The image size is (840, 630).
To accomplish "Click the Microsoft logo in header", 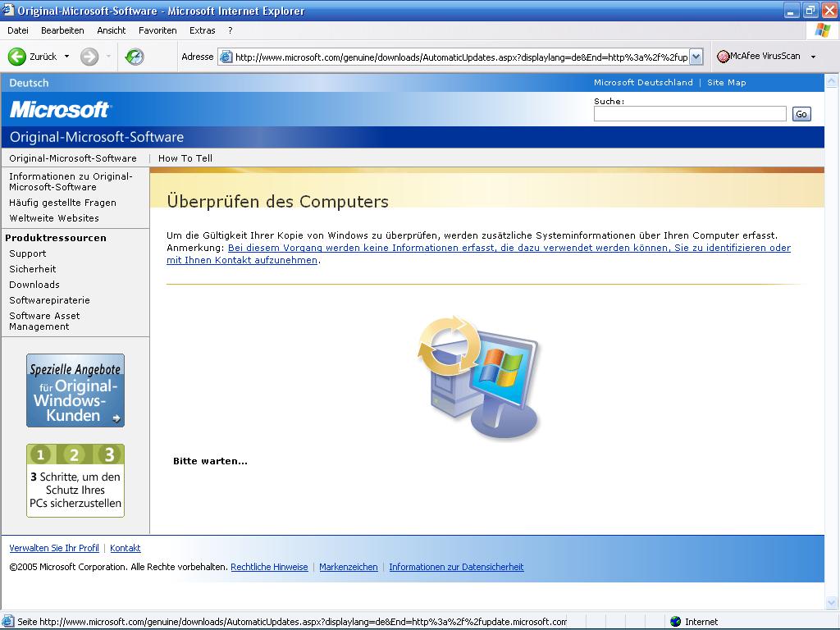I will point(60,110).
